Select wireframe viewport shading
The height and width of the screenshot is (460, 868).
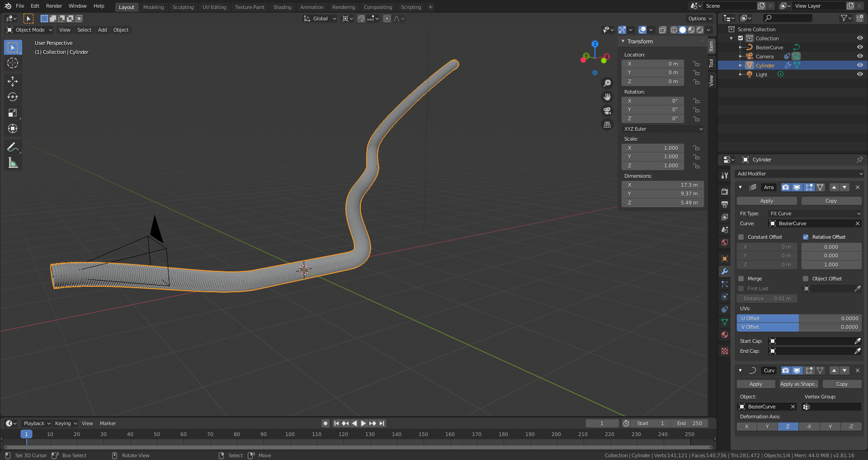click(674, 30)
